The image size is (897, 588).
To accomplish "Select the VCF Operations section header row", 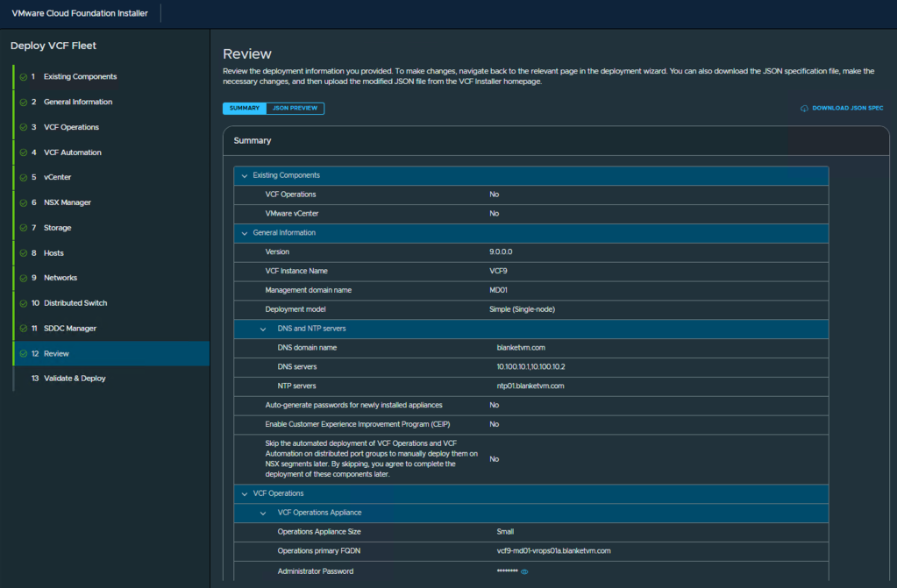I will [278, 493].
